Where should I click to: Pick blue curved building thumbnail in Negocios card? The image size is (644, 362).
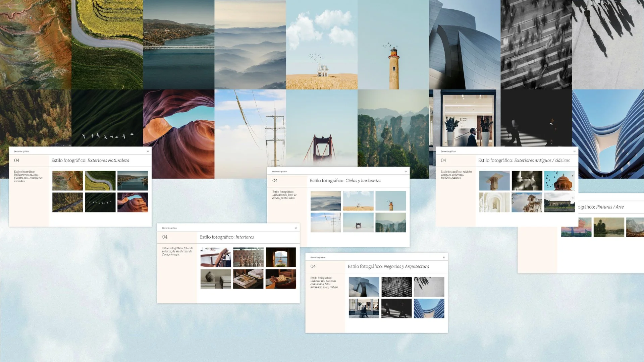429,308
